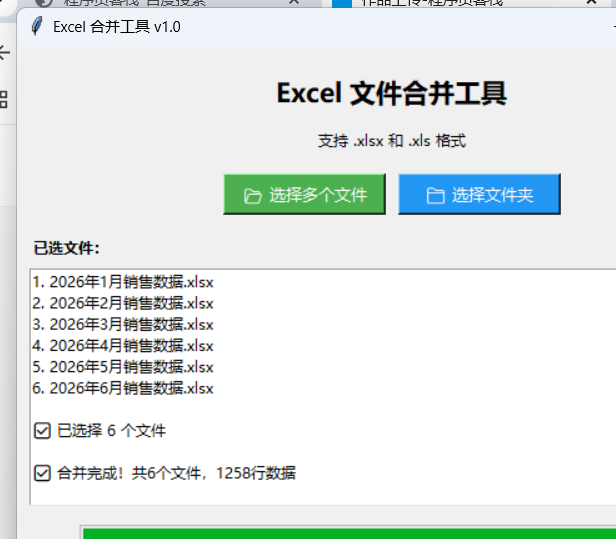Viewport: 616px width, 539px height.
Task: Click the 选择文件夹 blue button
Action: coord(479,194)
